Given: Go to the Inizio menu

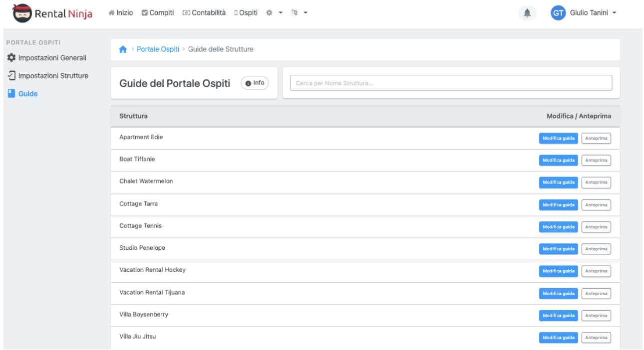Looking at the screenshot, I should click(x=121, y=13).
